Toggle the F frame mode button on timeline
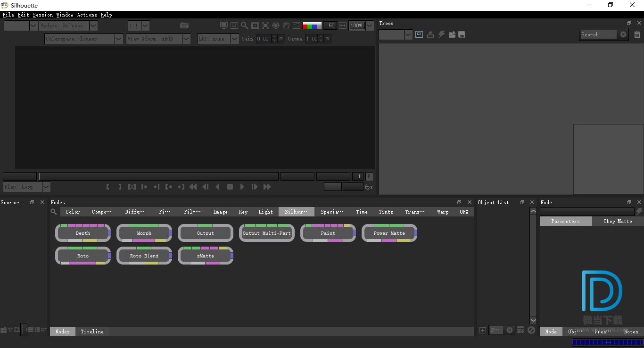The width and height of the screenshot is (644, 348). point(369,176)
